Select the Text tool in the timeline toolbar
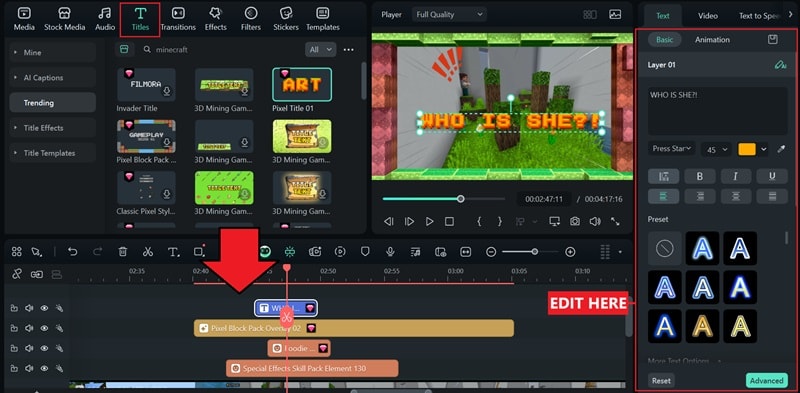This screenshot has width=800, height=393. pos(173,252)
